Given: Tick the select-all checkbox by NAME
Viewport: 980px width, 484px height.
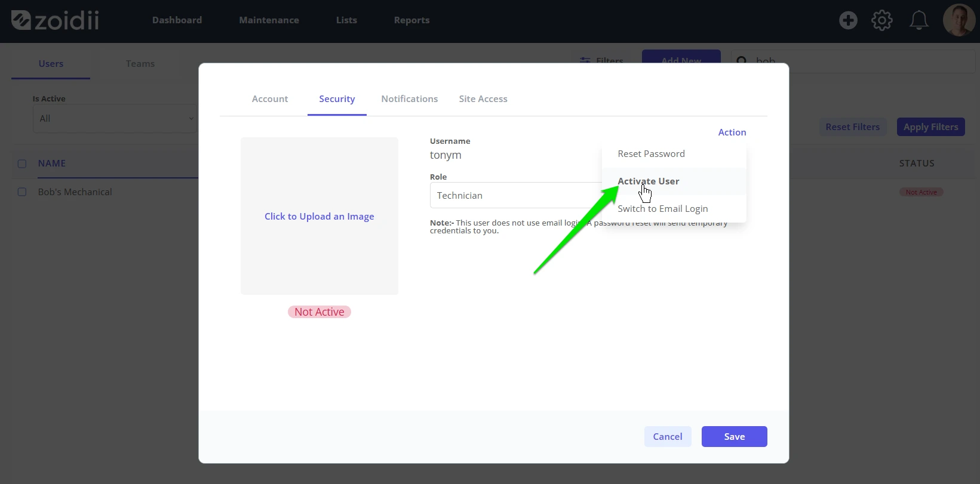Looking at the screenshot, I should [22, 164].
